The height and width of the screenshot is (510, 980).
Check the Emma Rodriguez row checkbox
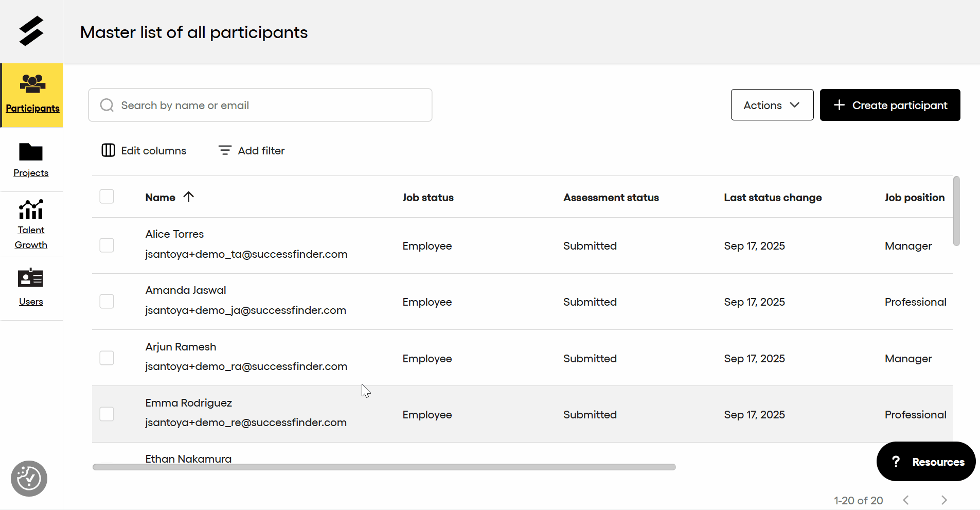(x=106, y=414)
